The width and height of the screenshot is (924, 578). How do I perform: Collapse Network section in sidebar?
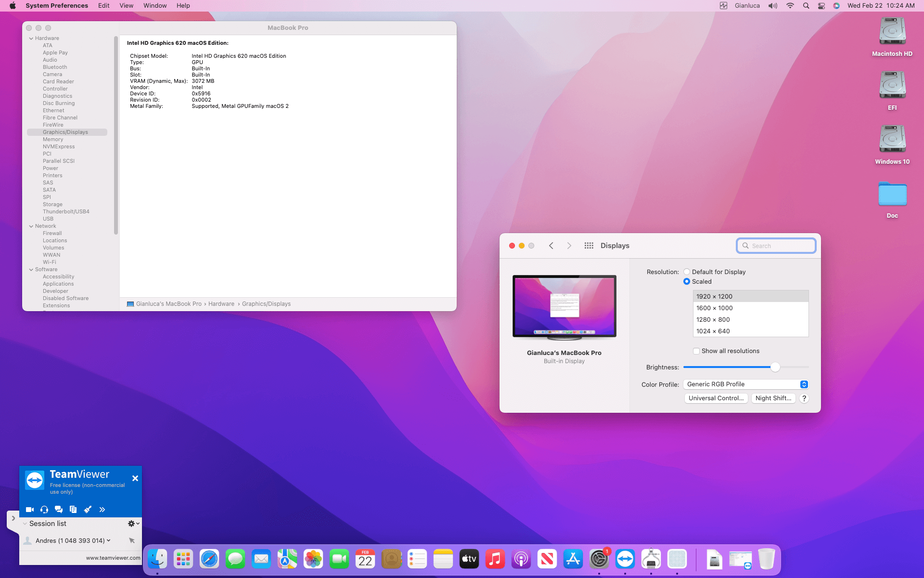point(31,226)
